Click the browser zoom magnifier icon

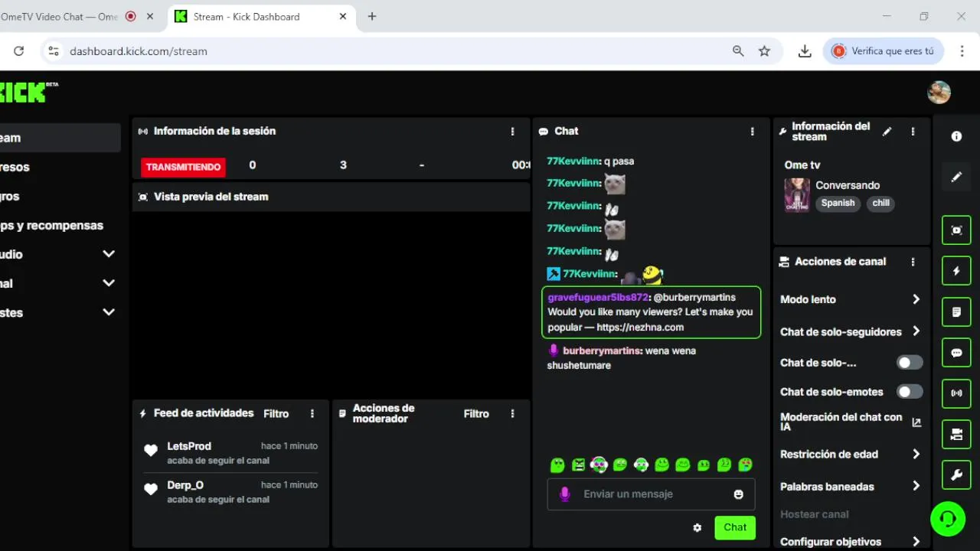click(738, 51)
